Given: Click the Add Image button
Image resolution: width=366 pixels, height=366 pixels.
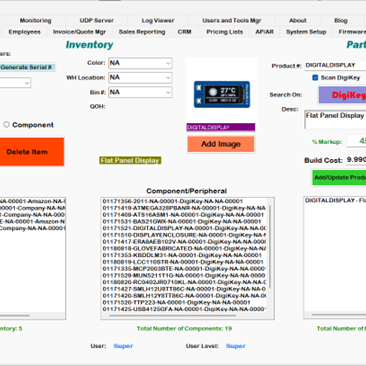Looking at the screenshot, I should pyautogui.click(x=221, y=144).
